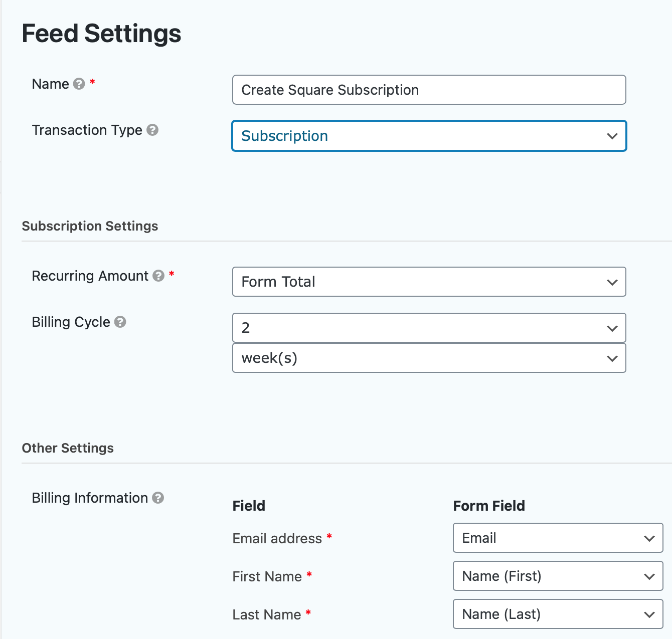Click the Subscription Settings section heading

(x=90, y=226)
